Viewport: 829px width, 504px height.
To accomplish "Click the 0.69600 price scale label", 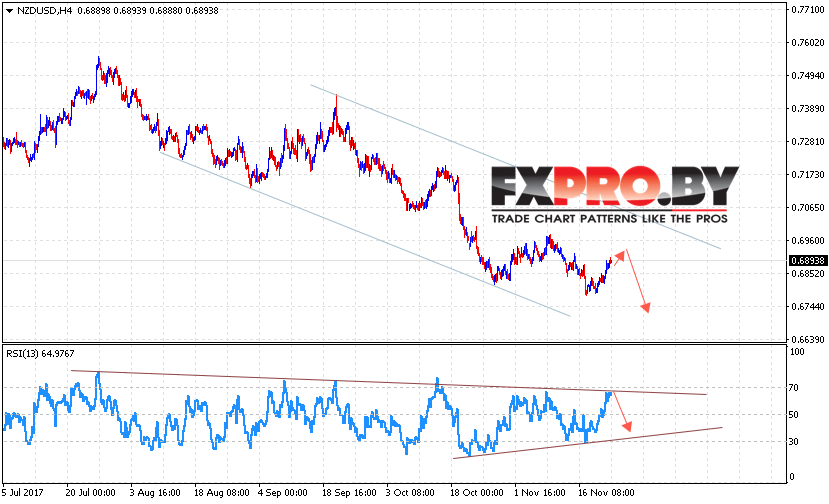I will click(x=807, y=241).
